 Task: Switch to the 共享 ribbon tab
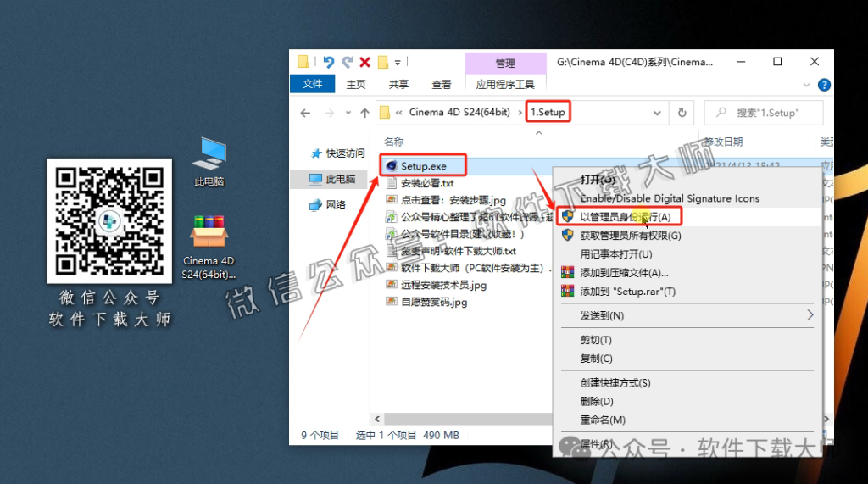(x=398, y=84)
